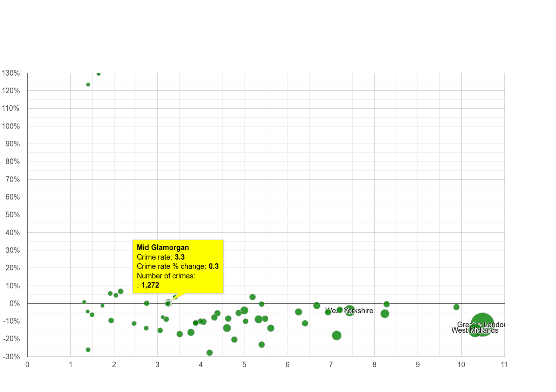Click the bubble at -23% near rate 5.4
The image size is (556, 392).
pos(262,345)
